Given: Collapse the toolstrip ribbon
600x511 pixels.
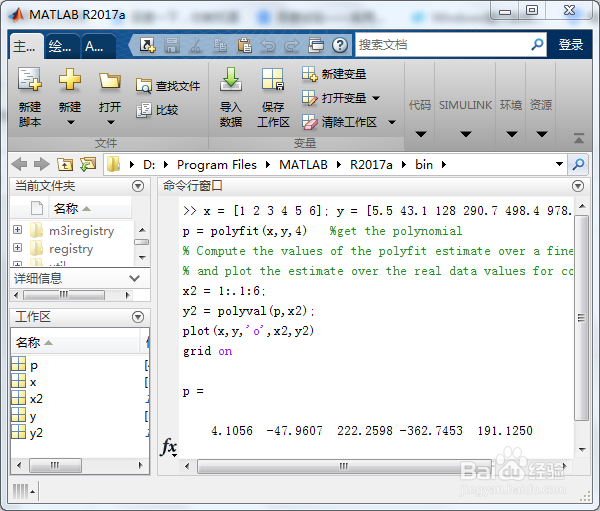Looking at the screenshot, I should click(x=579, y=138).
